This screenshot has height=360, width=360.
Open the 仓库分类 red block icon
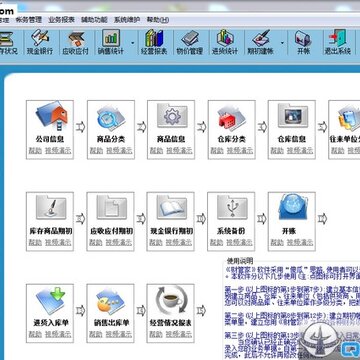tap(232, 117)
